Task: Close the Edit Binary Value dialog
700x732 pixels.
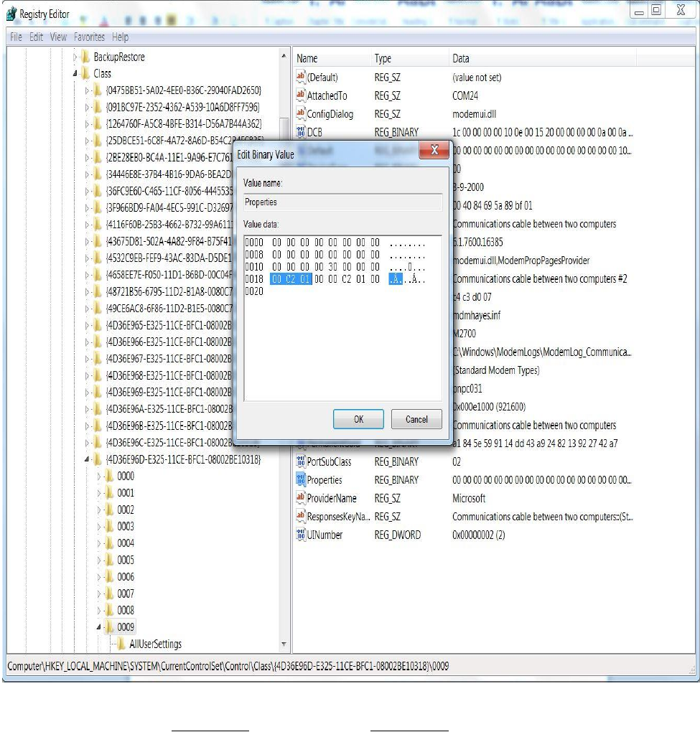Action: [x=434, y=150]
